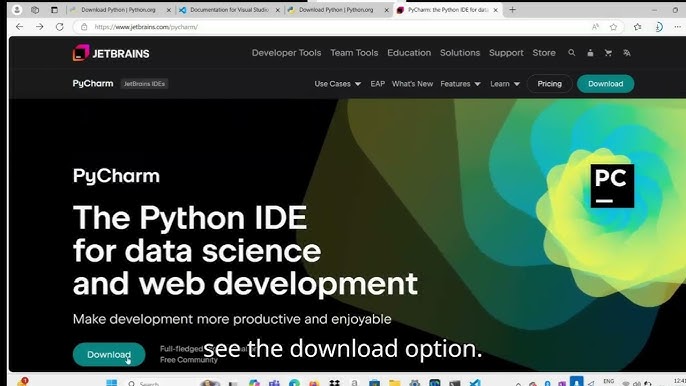Open the browser workspaces icon
The image size is (686, 386).
click(x=35, y=10)
